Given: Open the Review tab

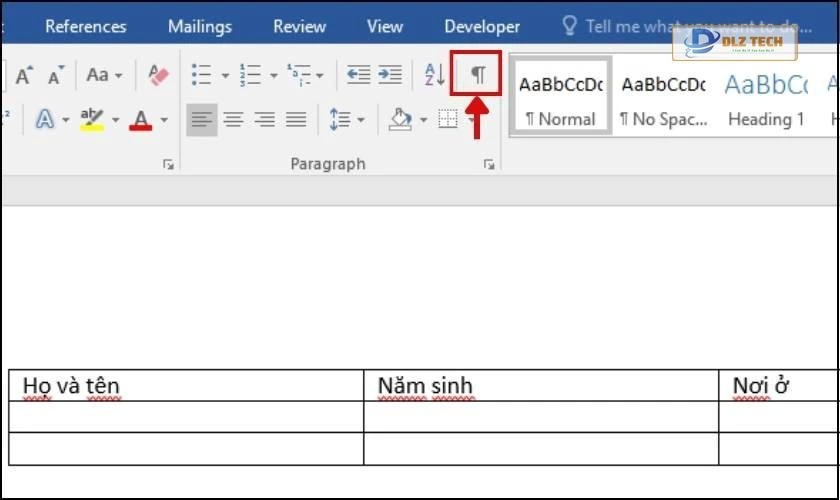Looking at the screenshot, I should click(x=299, y=27).
